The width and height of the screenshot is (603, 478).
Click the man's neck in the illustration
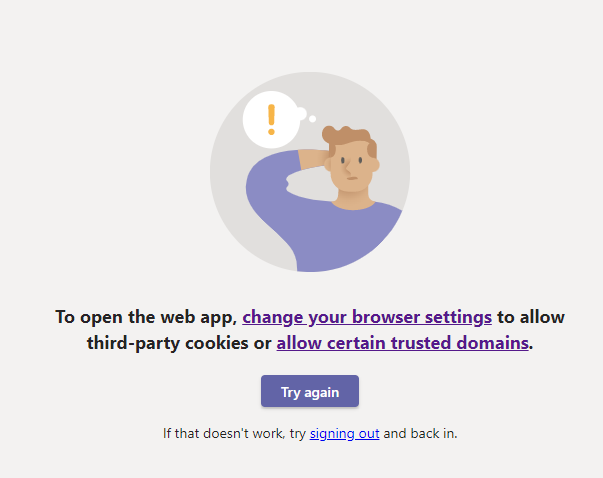353,200
